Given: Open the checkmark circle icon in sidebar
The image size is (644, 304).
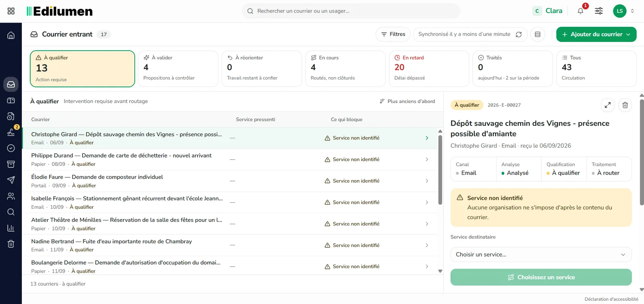Looking at the screenshot, I should 11,148.
